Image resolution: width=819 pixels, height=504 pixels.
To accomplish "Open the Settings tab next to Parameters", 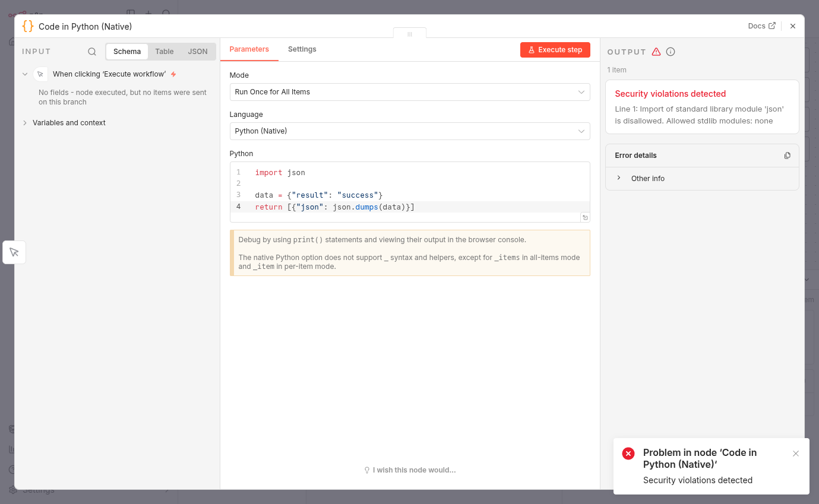I will (302, 49).
